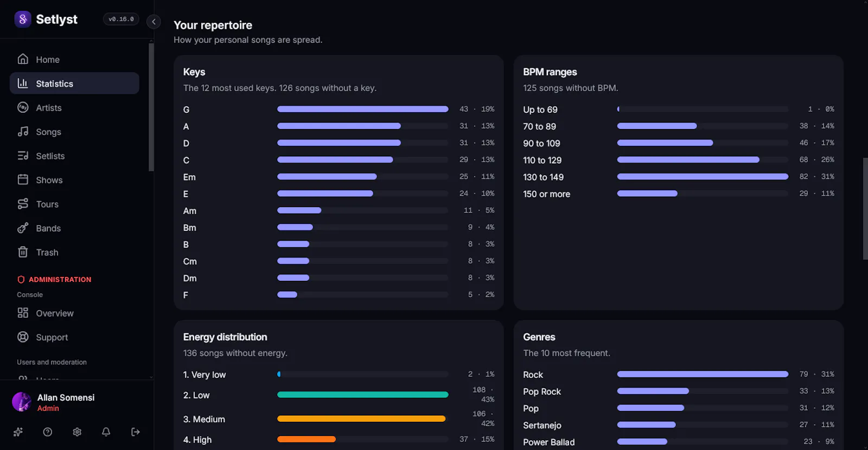
Task: Click the Low energy teal bar
Action: (363, 395)
